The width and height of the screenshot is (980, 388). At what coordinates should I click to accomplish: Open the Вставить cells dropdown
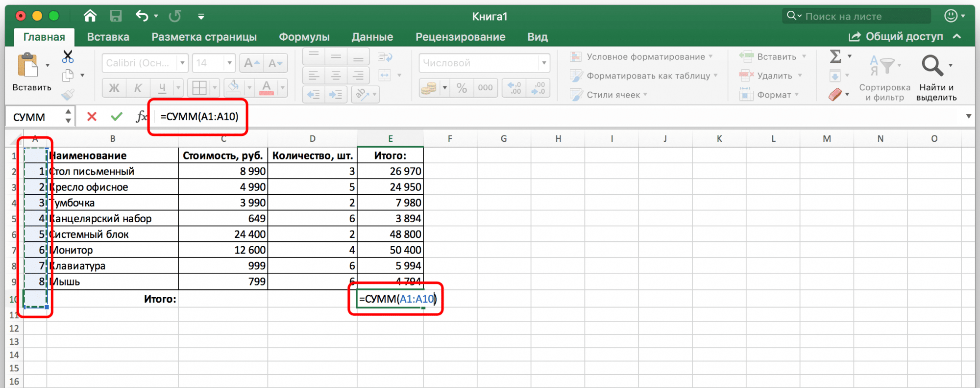tap(804, 57)
